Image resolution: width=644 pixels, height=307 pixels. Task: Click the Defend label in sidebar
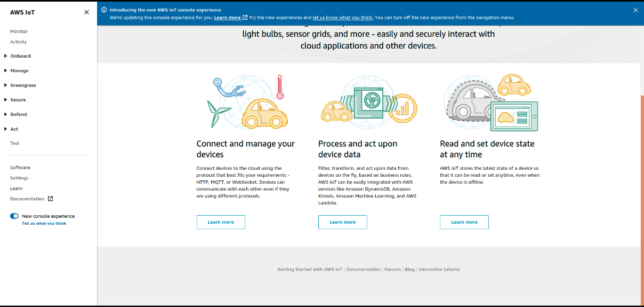pyautogui.click(x=19, y=114)
